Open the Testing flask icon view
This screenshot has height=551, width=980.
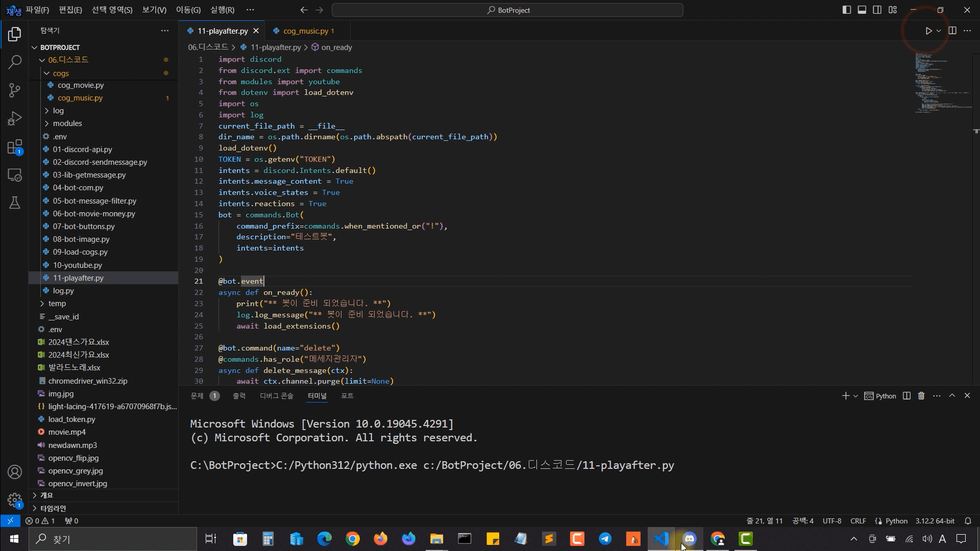tap(15, 203)
